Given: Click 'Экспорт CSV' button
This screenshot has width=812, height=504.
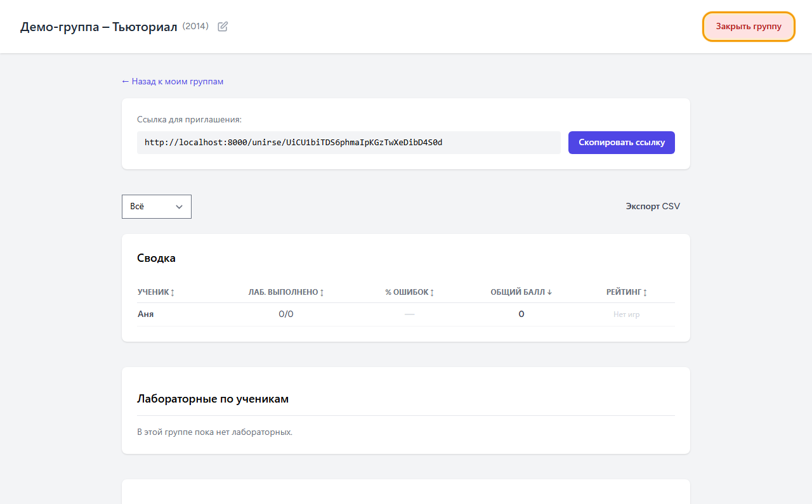Looking at the screenshot, I should click(x=653, y=206).
